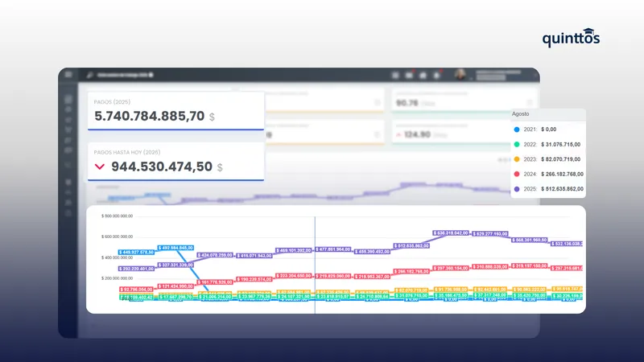Select the green 2022 legend dot
The image size is (644, 362).
coord(517,145)
